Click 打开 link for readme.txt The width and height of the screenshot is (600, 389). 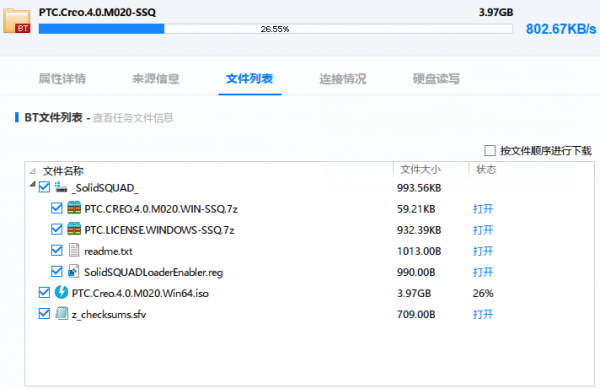tap(483, 251)
